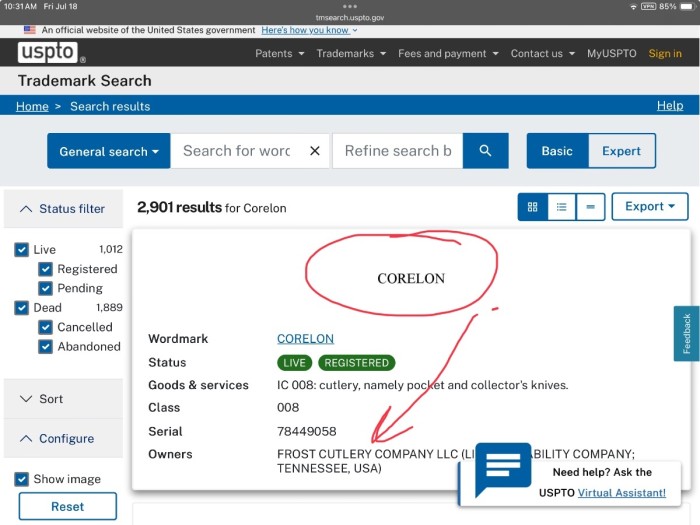Open the Export dropdown

(x=650, y=207)
